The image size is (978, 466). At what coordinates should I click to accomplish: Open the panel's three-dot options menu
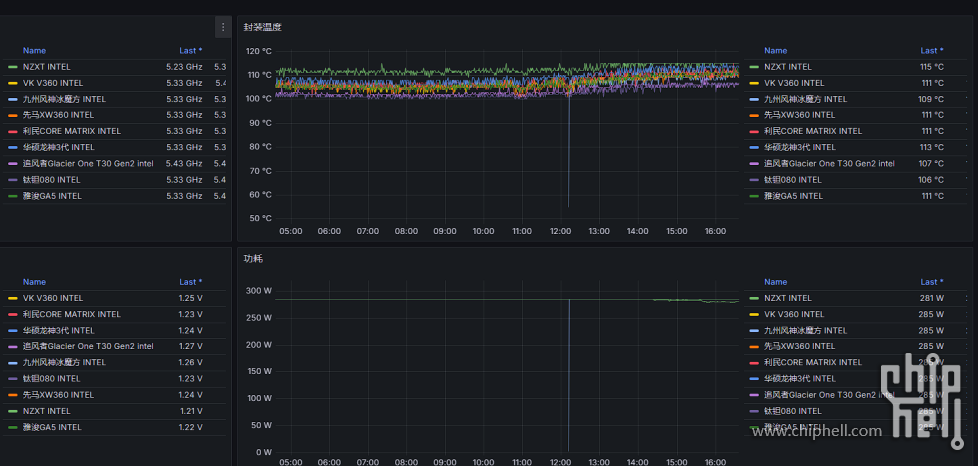pos(223,27)
